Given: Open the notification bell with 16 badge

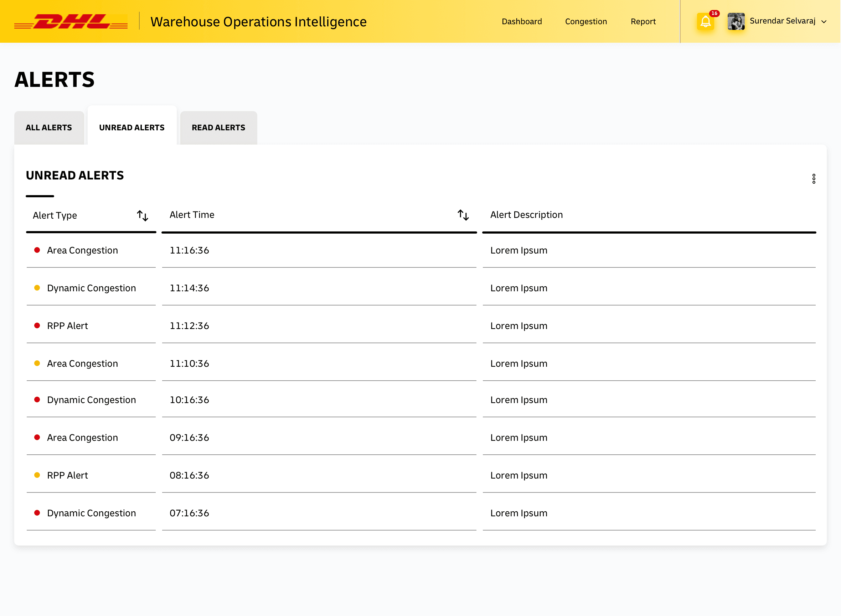Looking at the screenshot, I should coord(706,21).
